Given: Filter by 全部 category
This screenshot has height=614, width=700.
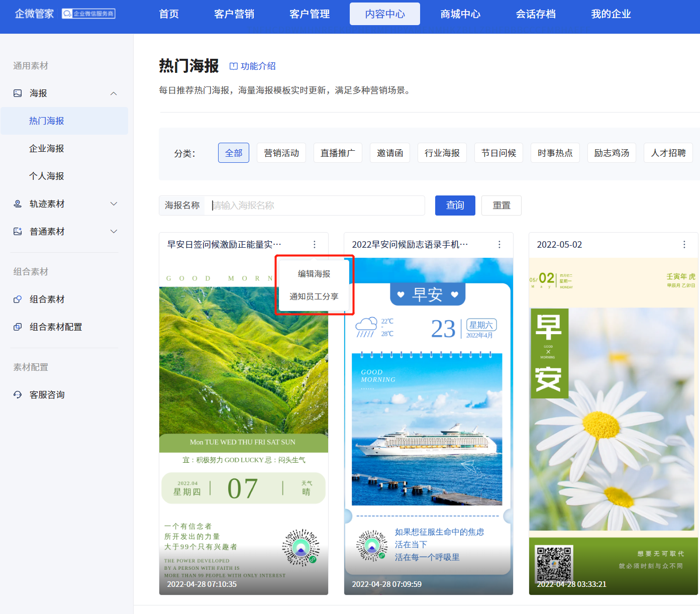Looking at the screenshot, I should (x=234, y=153).
